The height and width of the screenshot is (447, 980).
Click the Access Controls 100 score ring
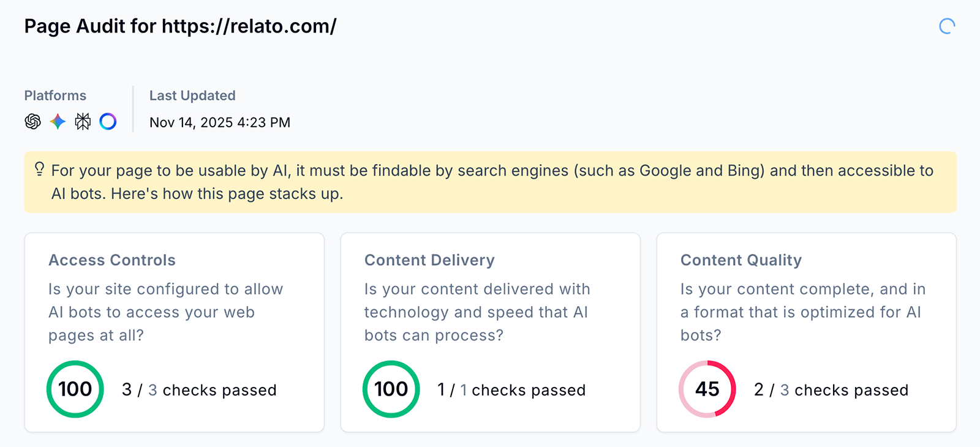75,389
